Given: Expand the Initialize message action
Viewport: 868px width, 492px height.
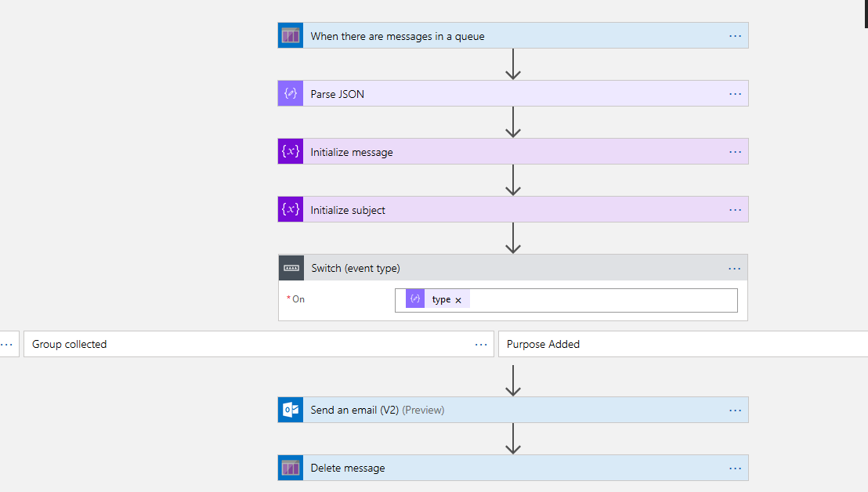Looking at the screenshot, I should pyautogui.click(x=513, y=152).
